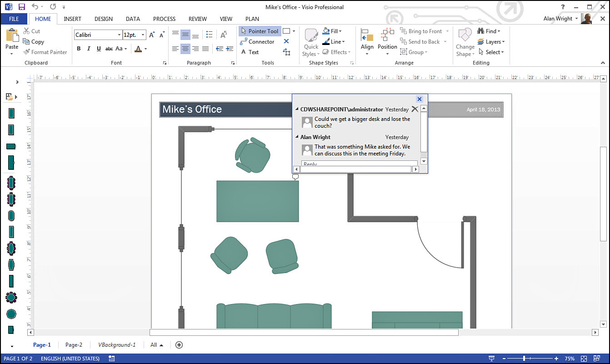The image size is (610, 364).
Task: Decrease paragraph indent
Action: pos(220,49)
